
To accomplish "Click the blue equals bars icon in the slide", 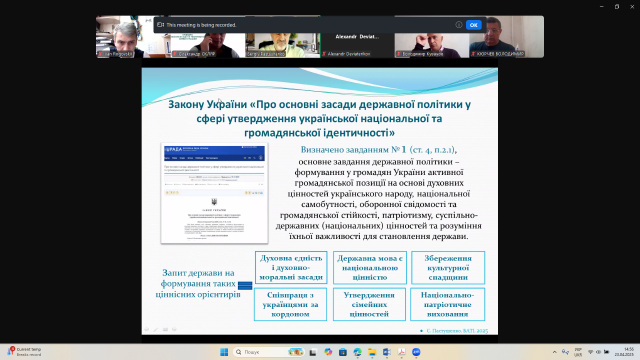I will point(245,285).
